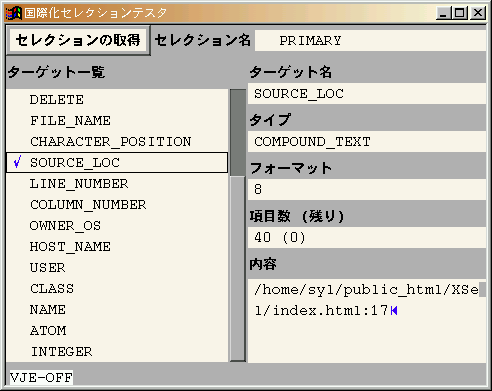Minimize the 国際化セレクションテスタ window

pos(443,13)
